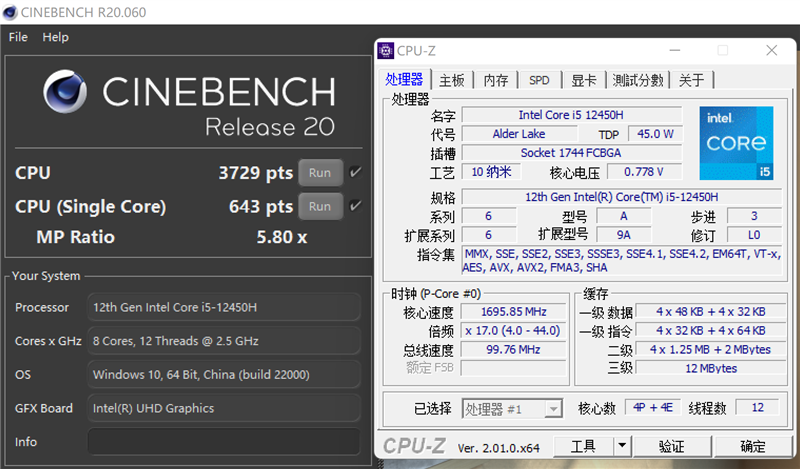800x469 pixels.
Task: Click the Info text field
Action: [x=222, y=441]
